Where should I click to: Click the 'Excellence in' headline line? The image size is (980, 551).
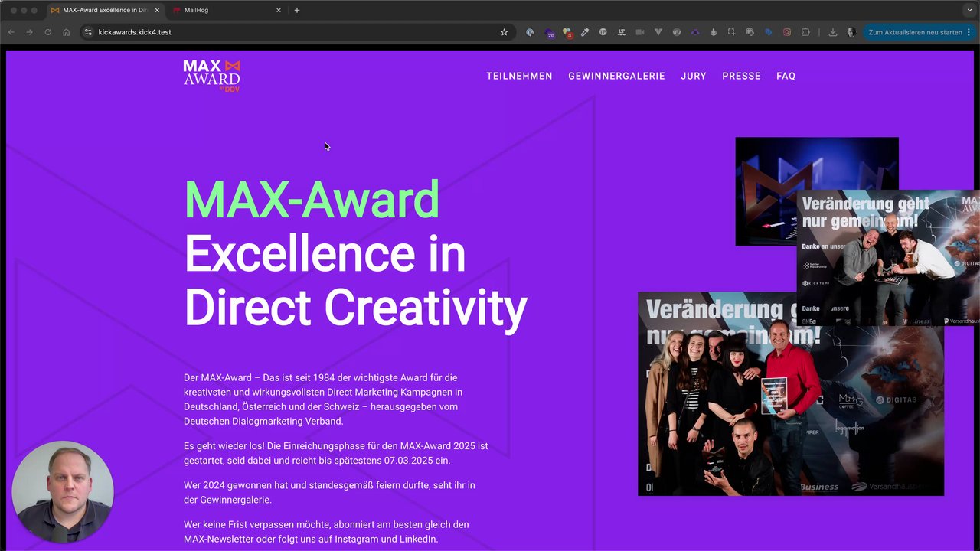pos(325,253)
